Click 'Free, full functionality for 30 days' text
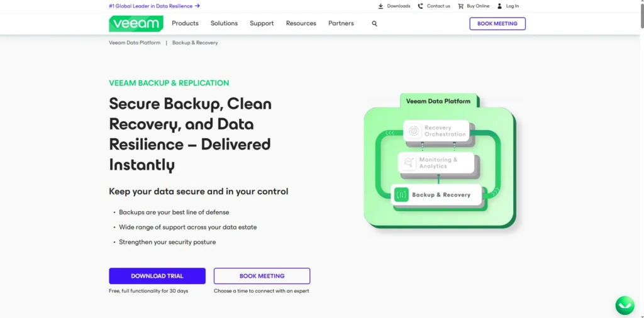Screen dimensions: 644x318 pos(148,291)
